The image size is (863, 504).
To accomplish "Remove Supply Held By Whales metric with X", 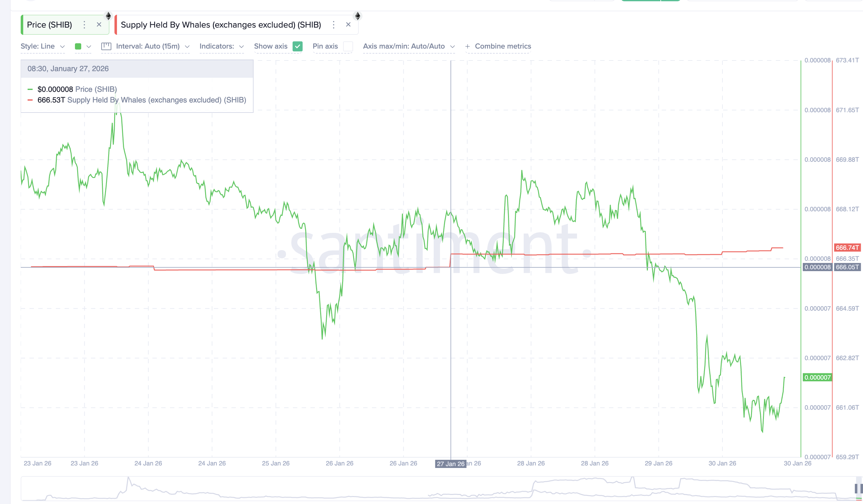I will click(x=348, y=25).
